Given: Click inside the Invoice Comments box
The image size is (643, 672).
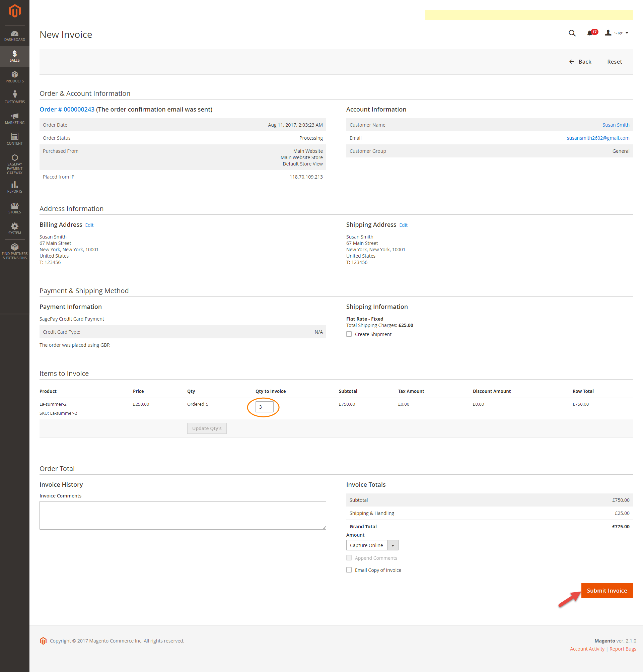Looking at the screenshot, I should [x=182, y=515].
